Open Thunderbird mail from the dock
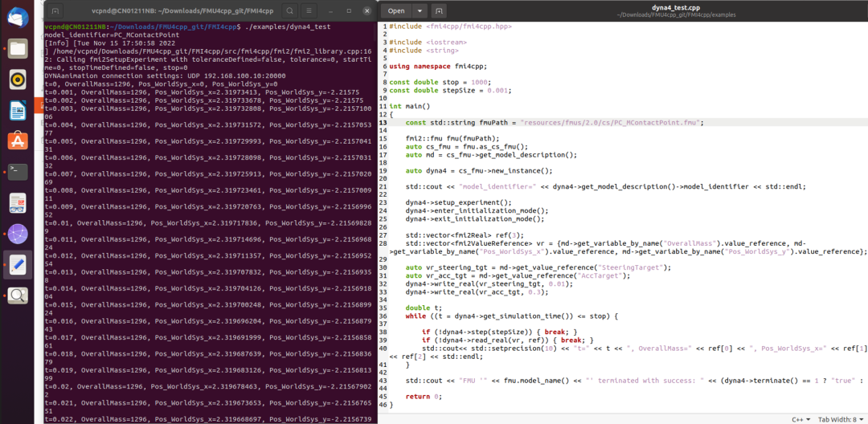The height and width of the screenshot is (424, 868). (x=17, y=17)
